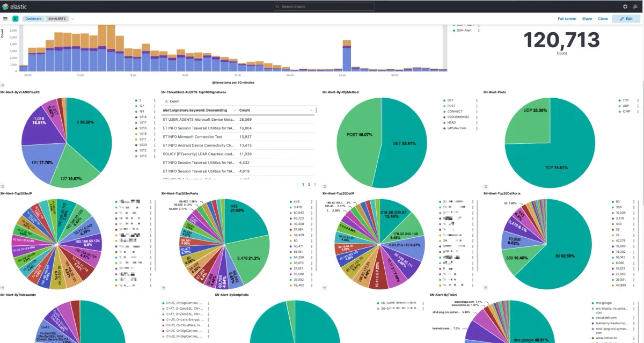Click 10,006 destination port legend label

tap(620, 213)
